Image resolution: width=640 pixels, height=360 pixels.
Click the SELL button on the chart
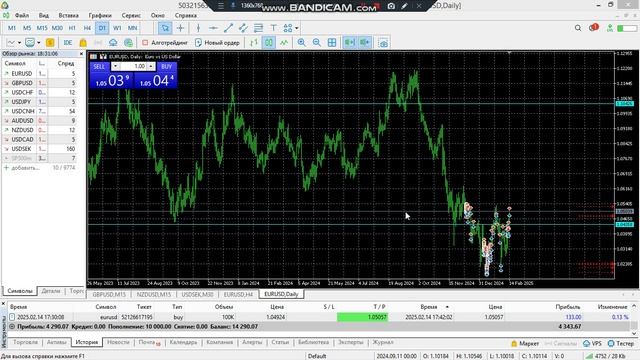pos(99,67)
